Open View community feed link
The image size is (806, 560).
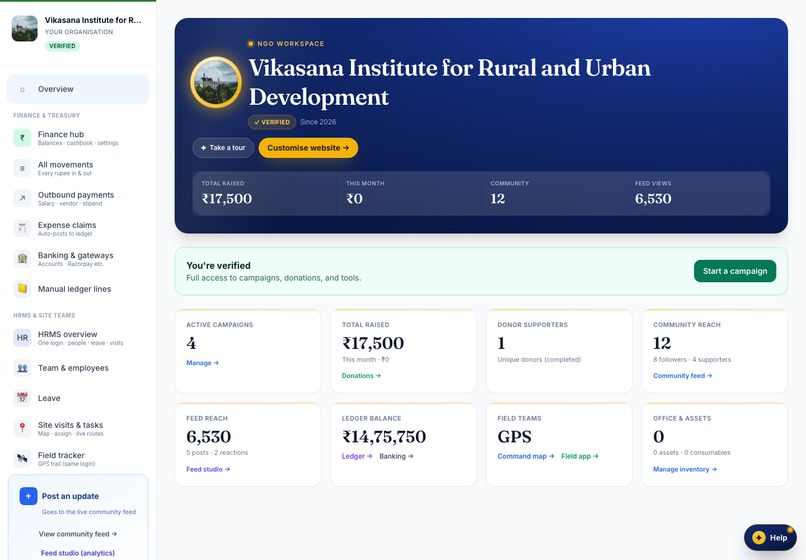click(78, 534)
